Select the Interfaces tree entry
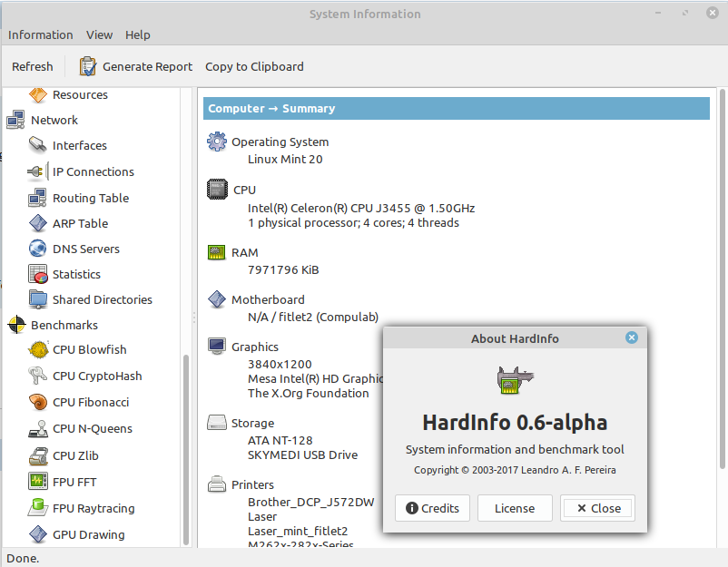Screen dimensions: 728x567 79,146
